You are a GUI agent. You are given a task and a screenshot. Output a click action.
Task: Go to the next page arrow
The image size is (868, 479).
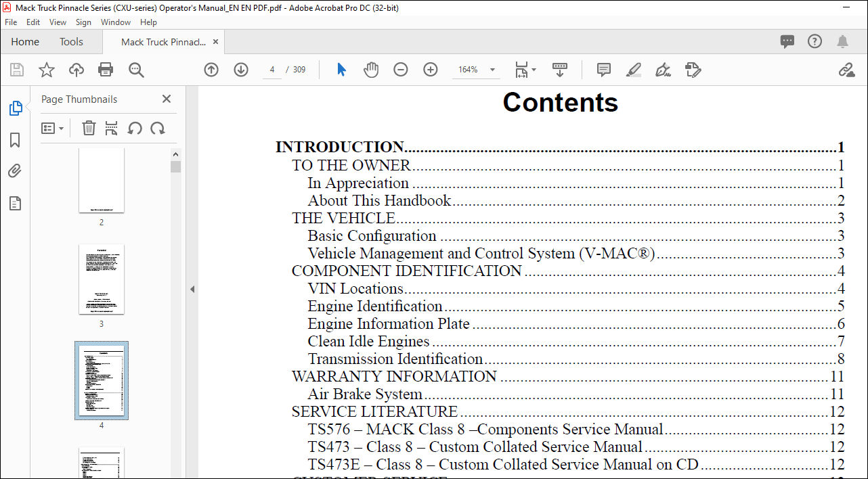tap(241, 70)
